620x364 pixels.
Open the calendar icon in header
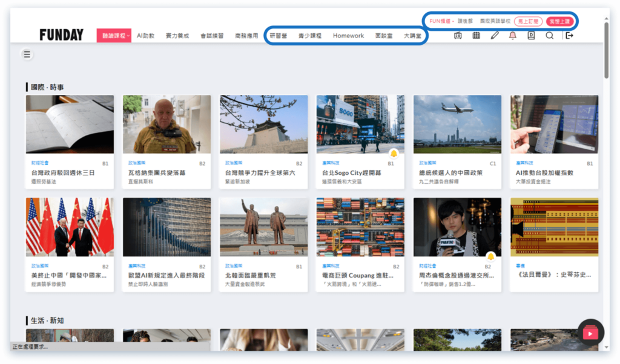(477, 36)
